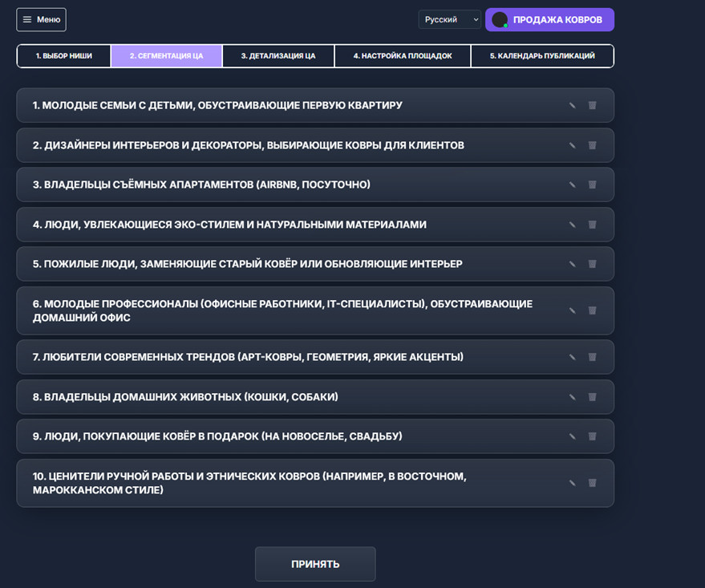Screen dimensions: 705x588
Task: Switch to the 3. ДЕТАЛИЗАЦИЯ ЦА tab
Action: pos(278,55)
